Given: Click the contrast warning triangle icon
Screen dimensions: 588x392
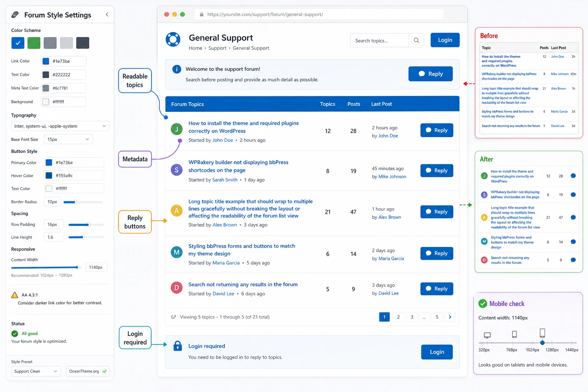Looking at the screenshot, I should pos(15,295).
